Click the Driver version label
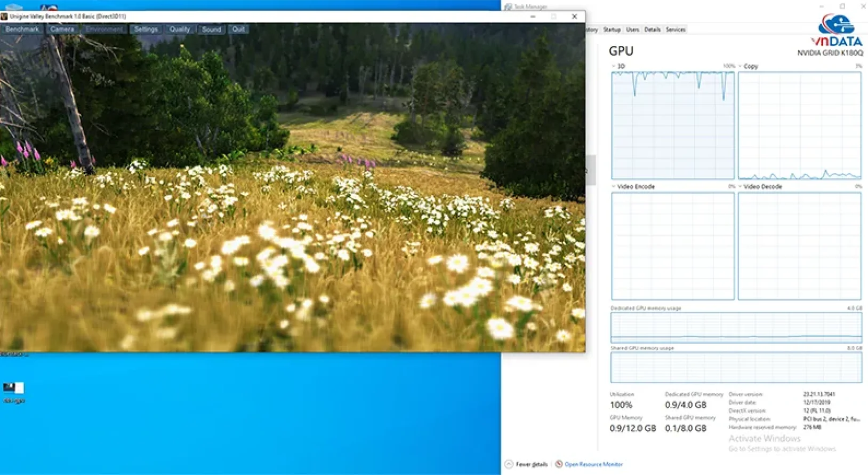This screenshot has height=475, width=868. pos(746,394)
